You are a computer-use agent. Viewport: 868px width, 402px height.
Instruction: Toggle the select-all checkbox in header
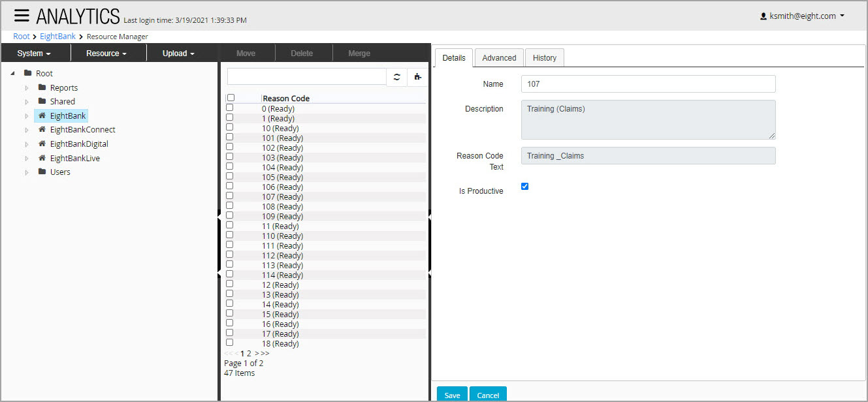coord(231,98)
